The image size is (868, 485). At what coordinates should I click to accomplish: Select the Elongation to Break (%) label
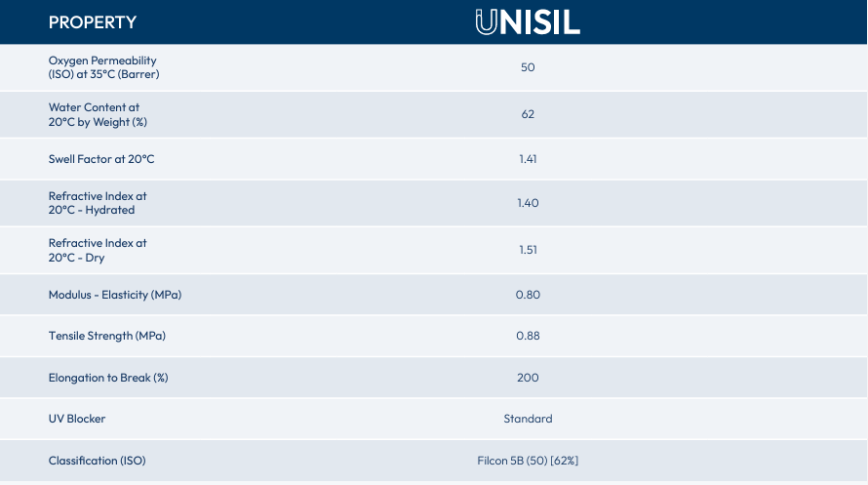pos(108,378)
